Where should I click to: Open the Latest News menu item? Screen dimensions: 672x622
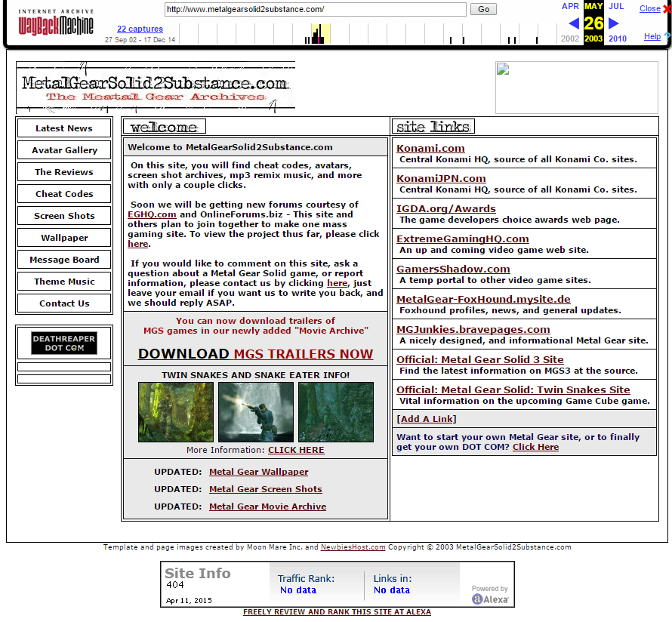coord(64,128)
